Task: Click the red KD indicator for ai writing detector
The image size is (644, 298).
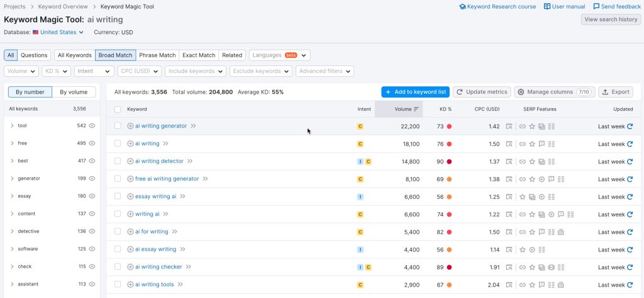Action: coord(449,162)
